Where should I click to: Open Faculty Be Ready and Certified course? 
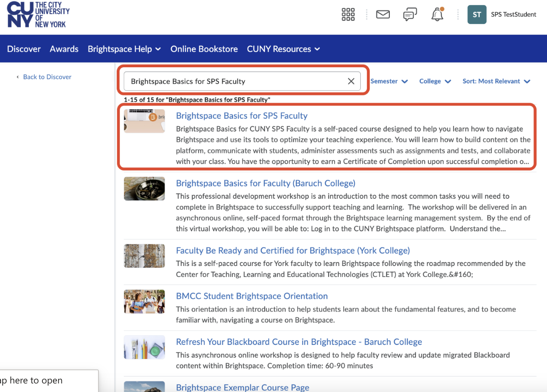293,250
